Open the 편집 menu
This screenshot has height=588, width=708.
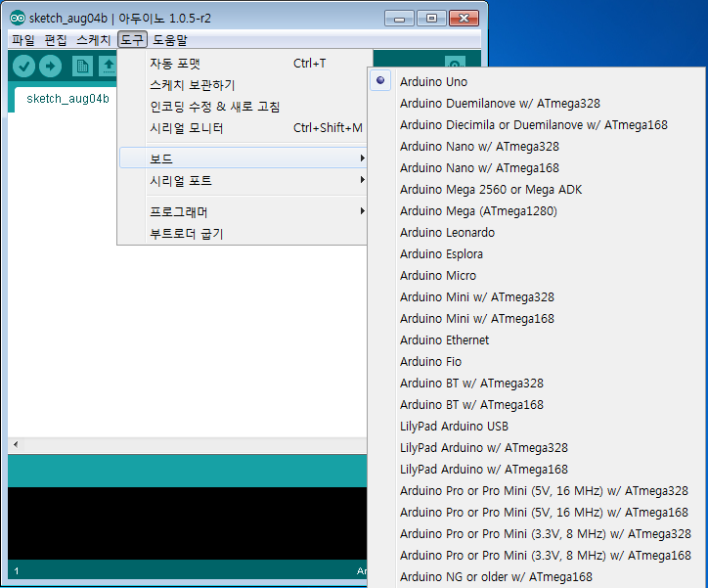pos(56,40)
